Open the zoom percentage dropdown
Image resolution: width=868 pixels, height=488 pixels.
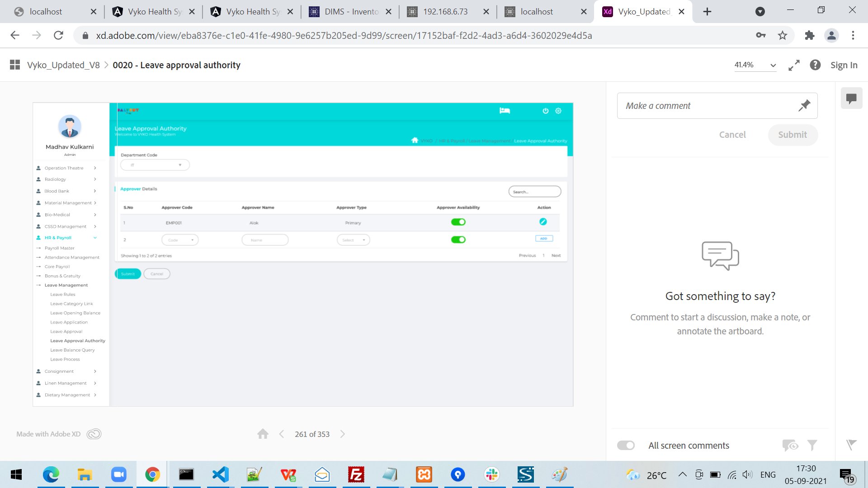[755, 65]
